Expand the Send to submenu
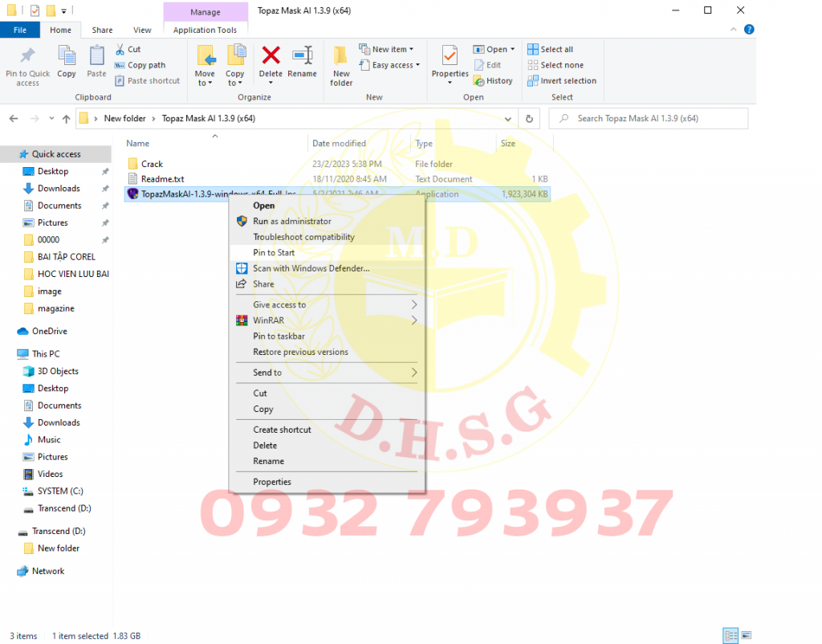The height and width of the screenshot is (644, 822). [413, 373]
